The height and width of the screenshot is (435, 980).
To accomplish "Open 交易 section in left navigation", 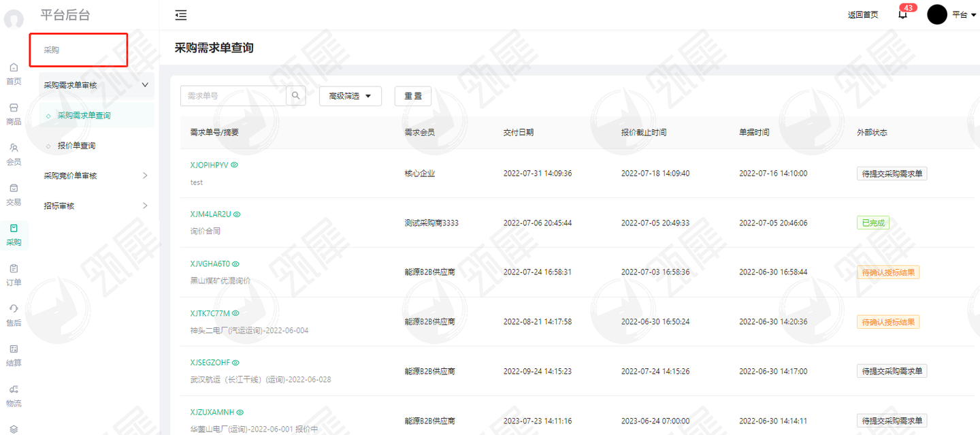I will tap(14, 194).
